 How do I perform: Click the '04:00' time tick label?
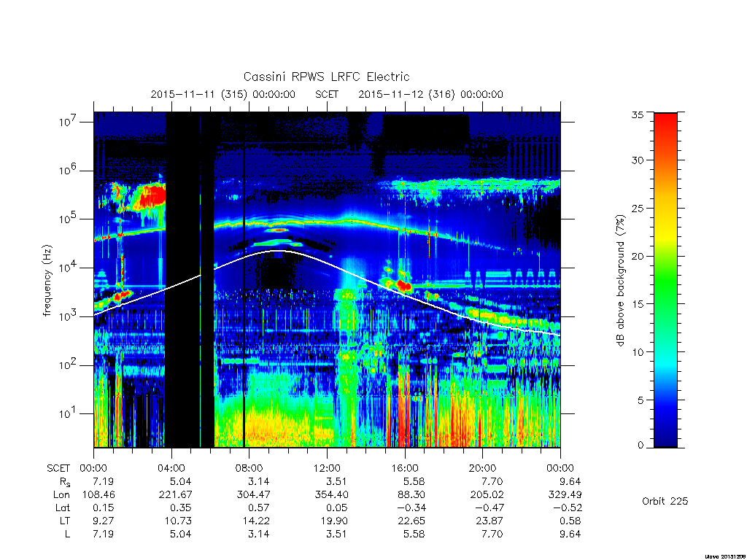(x=171, y=468)
